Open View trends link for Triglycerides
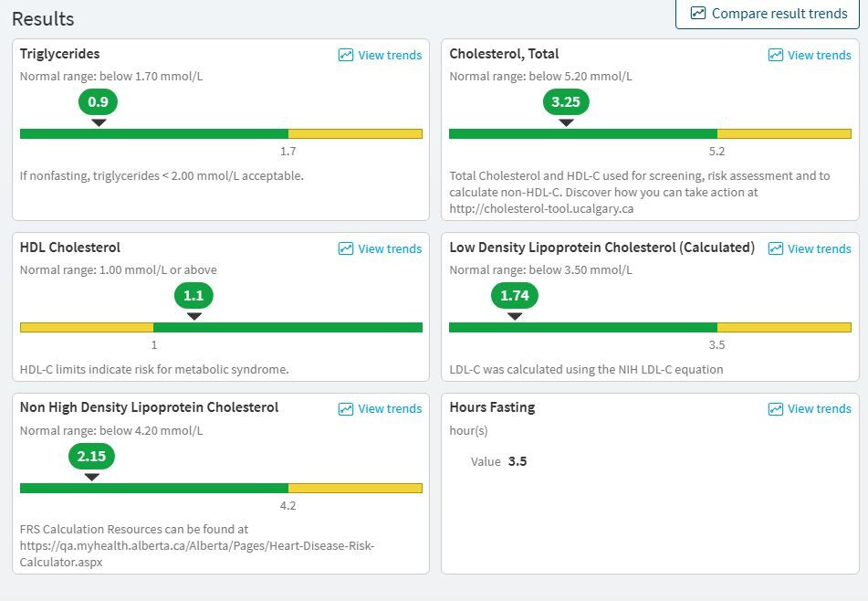Screen dimensions: 868x601 (380, 55)
